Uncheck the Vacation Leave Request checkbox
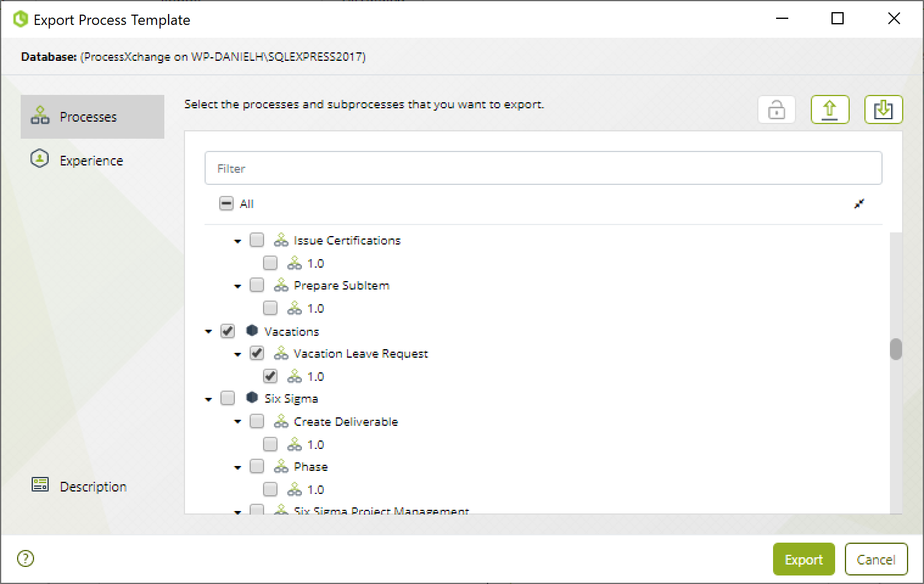Image resolution: width=924 pixels, height=584 pixels. pos(257,353)
